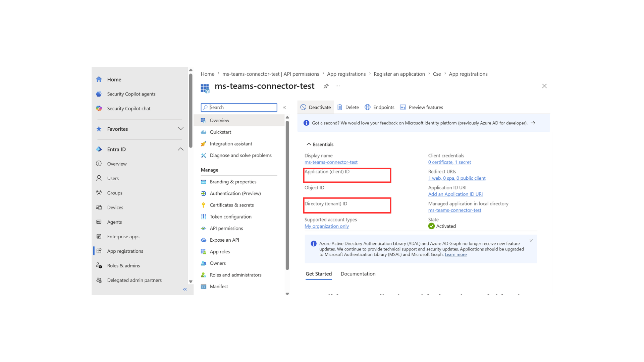
Task: Click Home in the breadcrumb
Action: pos(208,74)
